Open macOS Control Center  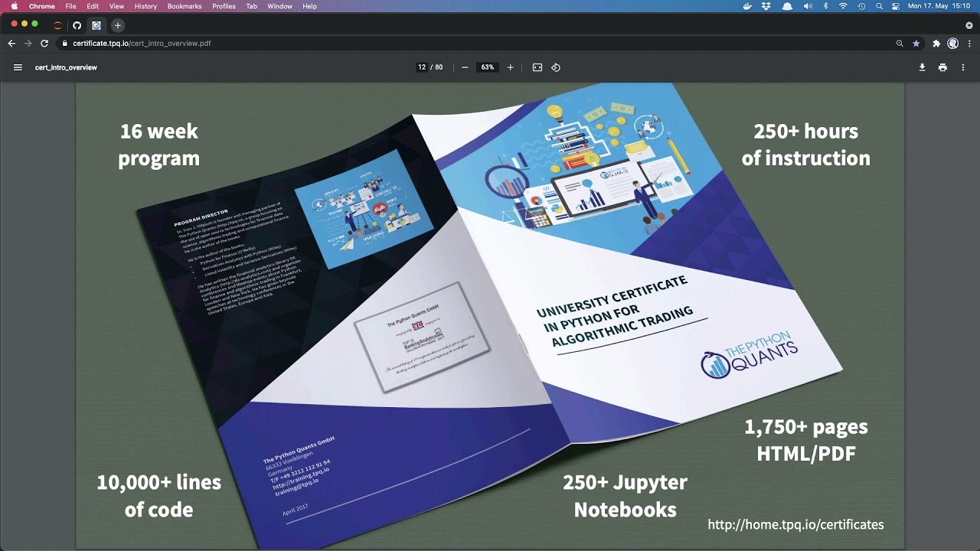pyautogui.click(x=894, y=6)
